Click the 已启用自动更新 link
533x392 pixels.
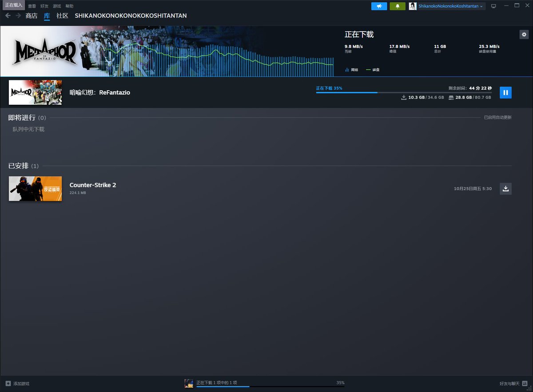497,118
